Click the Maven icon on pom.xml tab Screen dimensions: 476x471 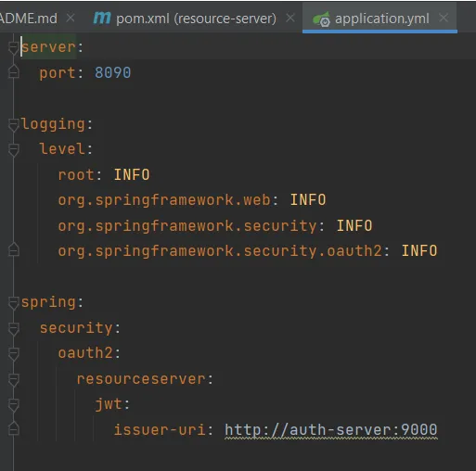(x=102, y=19)
